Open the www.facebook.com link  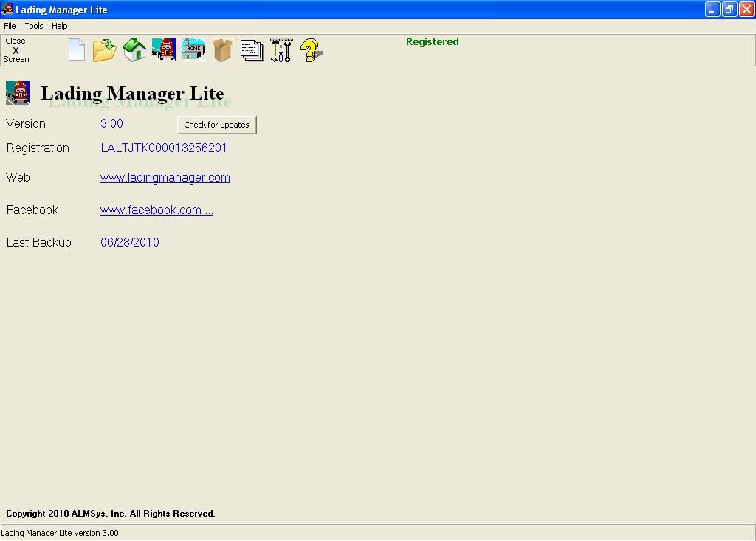(157, 210)
